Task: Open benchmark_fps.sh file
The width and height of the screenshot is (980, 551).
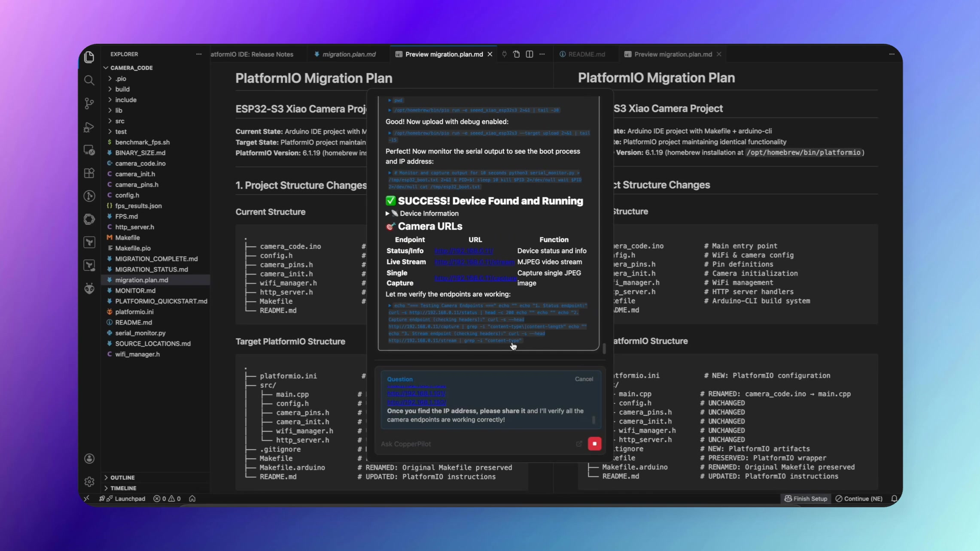Action: coord(155,142)
